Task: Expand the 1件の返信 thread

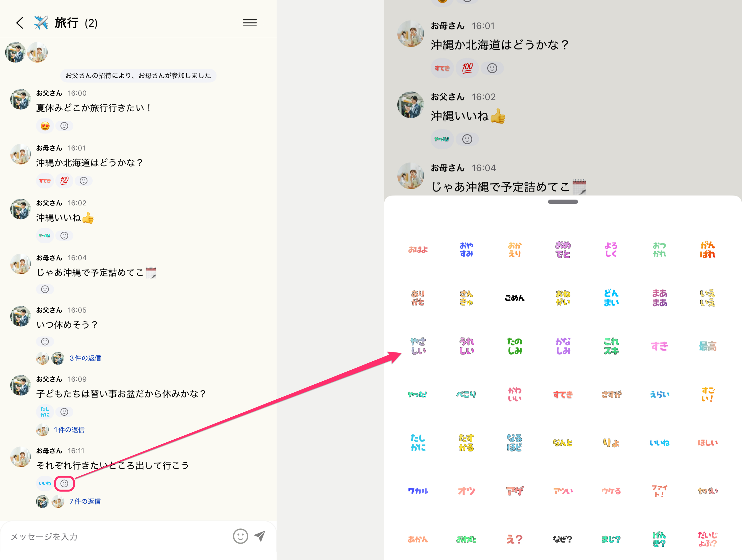Action: (x=69, y=430)
